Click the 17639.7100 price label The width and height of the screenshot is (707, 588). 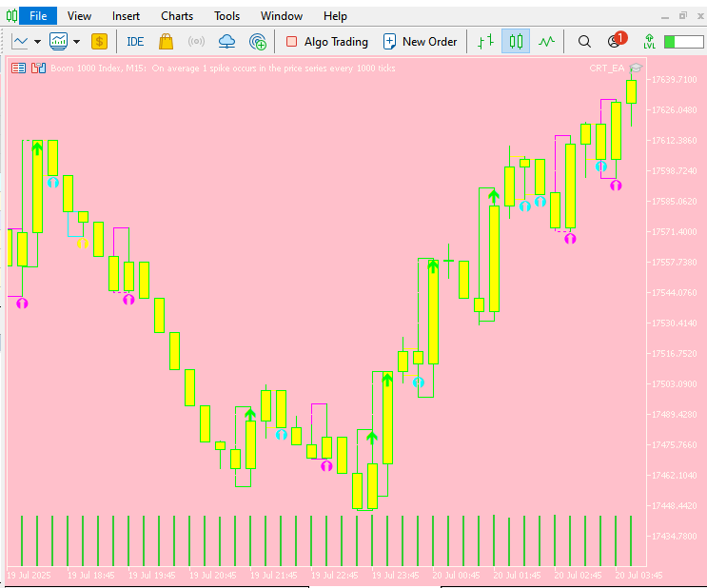click(675, 80)
